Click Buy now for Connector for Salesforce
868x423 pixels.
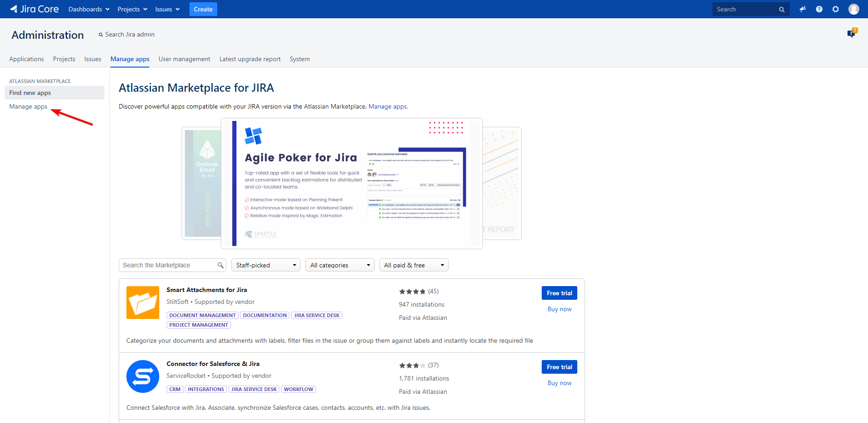click(559, 383)
